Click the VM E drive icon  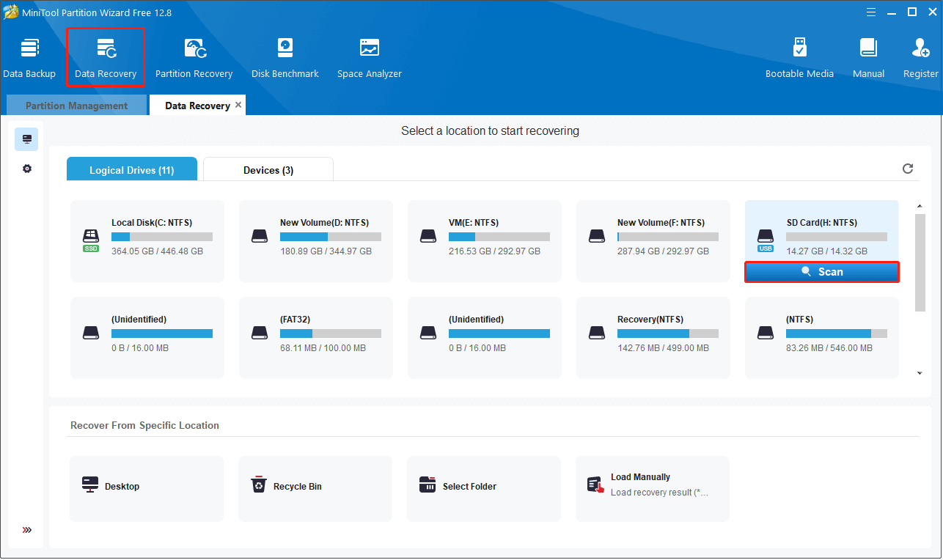click(x=428, y=237)
